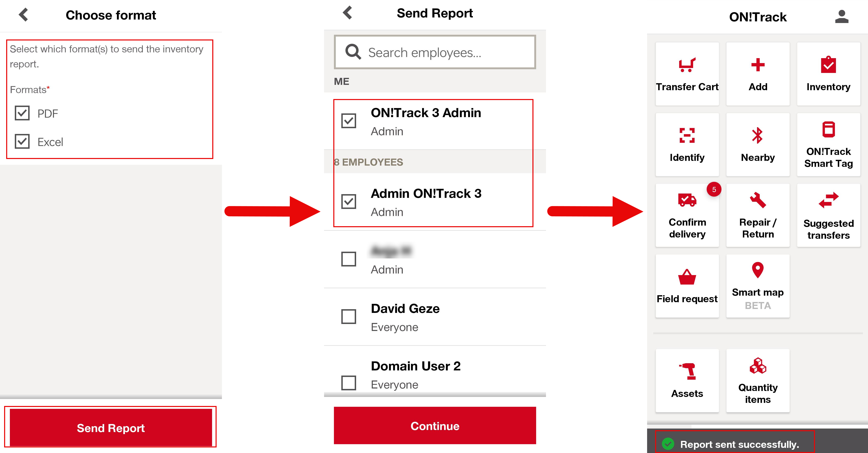The height and width of the screenshot is (453, 868).
Task: Click the Search employees field
Action: point(435,52)
